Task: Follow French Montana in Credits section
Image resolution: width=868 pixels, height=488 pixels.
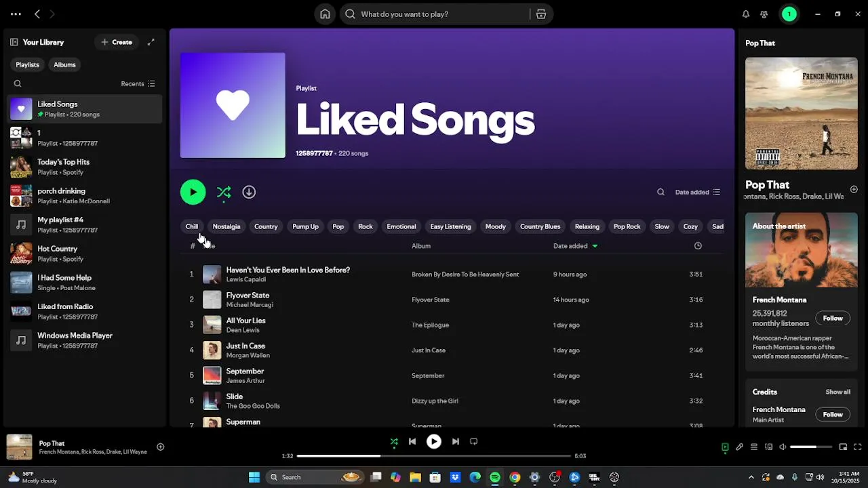Action: pyautogui.click(x=833, y=415)
